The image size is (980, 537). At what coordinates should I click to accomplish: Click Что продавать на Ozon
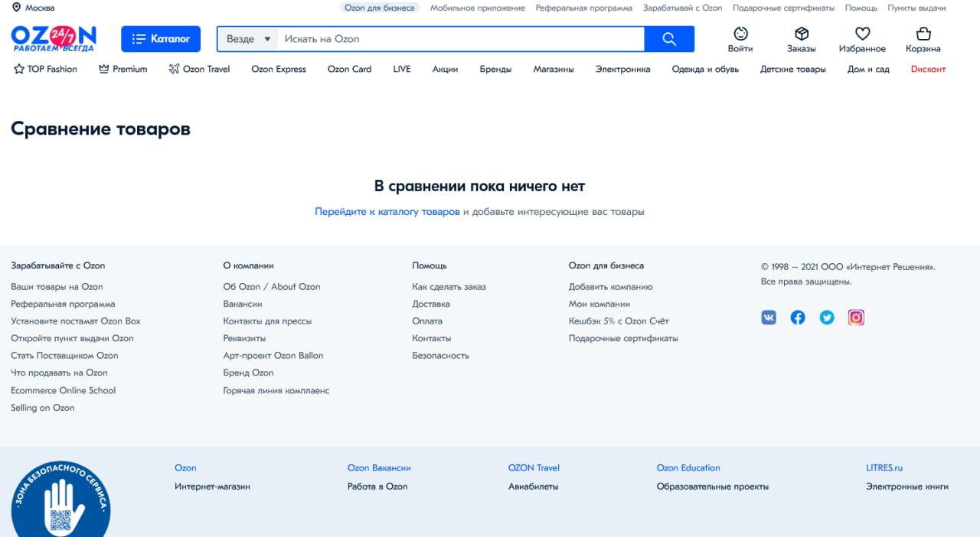(x=59, y=373)
